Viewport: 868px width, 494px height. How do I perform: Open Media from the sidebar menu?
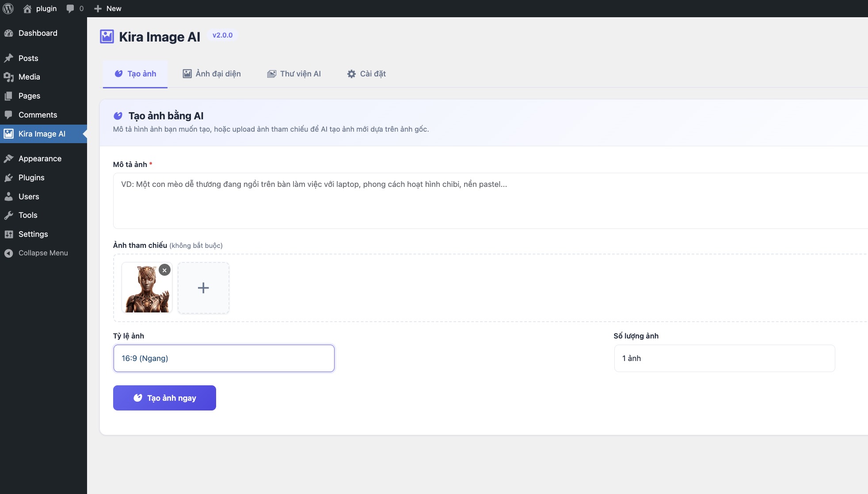[x=43, y=77]
